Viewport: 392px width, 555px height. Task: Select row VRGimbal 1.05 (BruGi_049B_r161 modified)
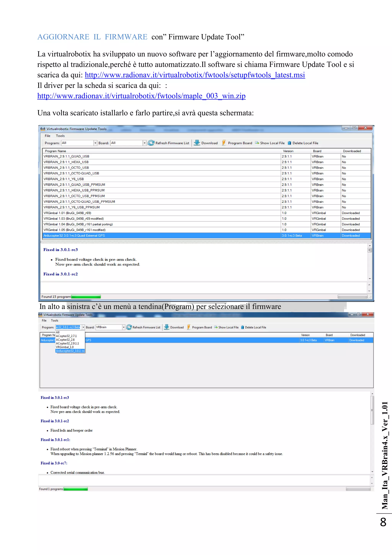click(207, 230)
